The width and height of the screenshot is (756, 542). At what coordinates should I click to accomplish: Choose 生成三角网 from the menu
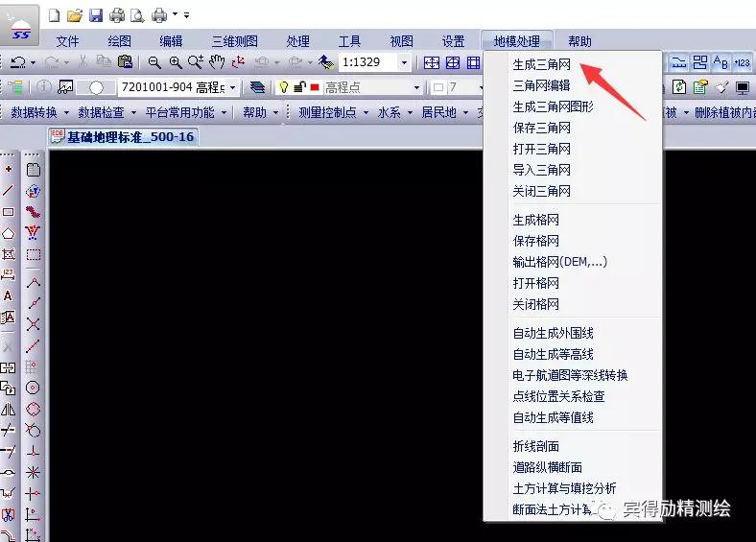point(542,65)
